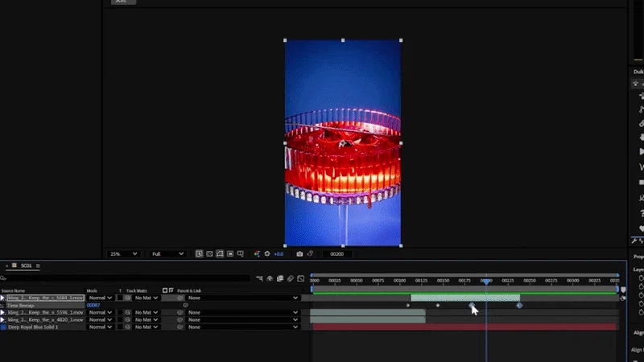Click Deep Royal Blue Solid color swatch
The width and height of the screenshot is (644, 362).
point(3,327)
